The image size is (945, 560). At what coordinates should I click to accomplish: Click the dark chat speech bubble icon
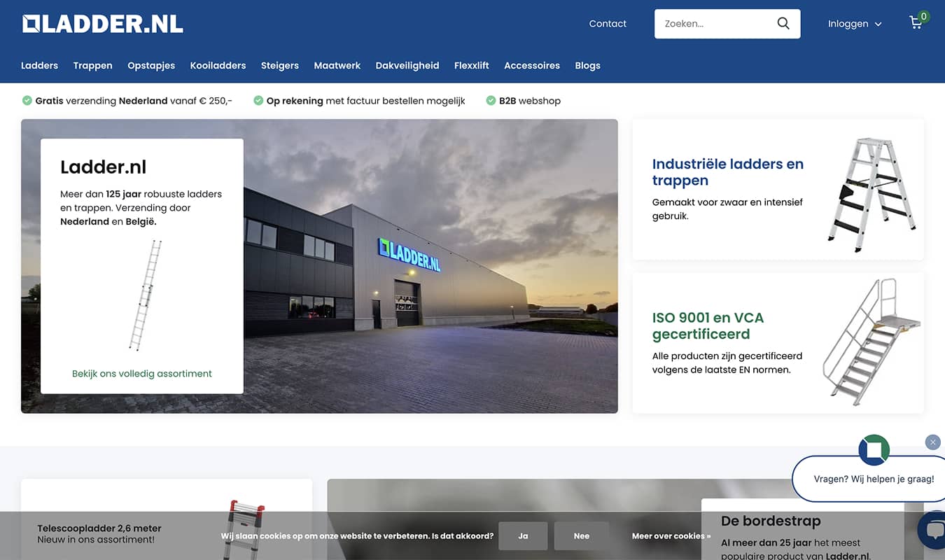coord(932,531)
